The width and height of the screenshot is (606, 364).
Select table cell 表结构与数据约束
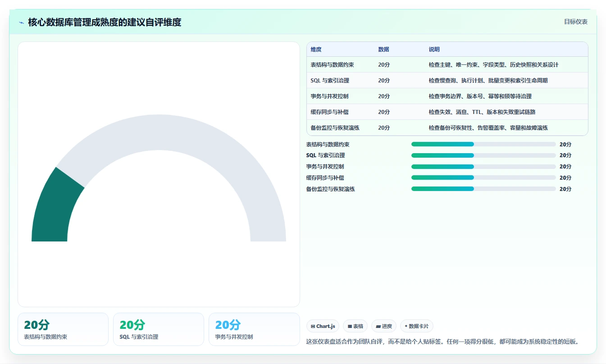tap(332, 65)
